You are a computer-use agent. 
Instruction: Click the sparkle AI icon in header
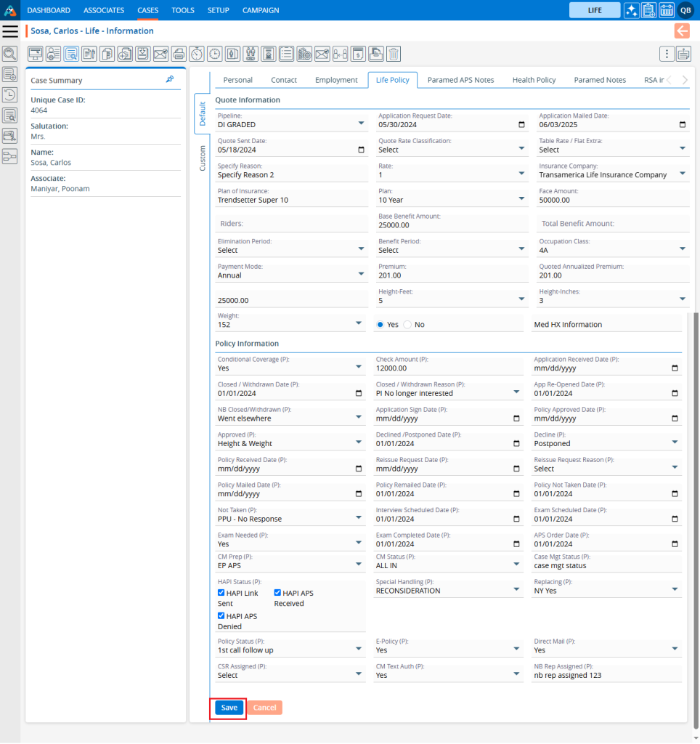point(632,10)
